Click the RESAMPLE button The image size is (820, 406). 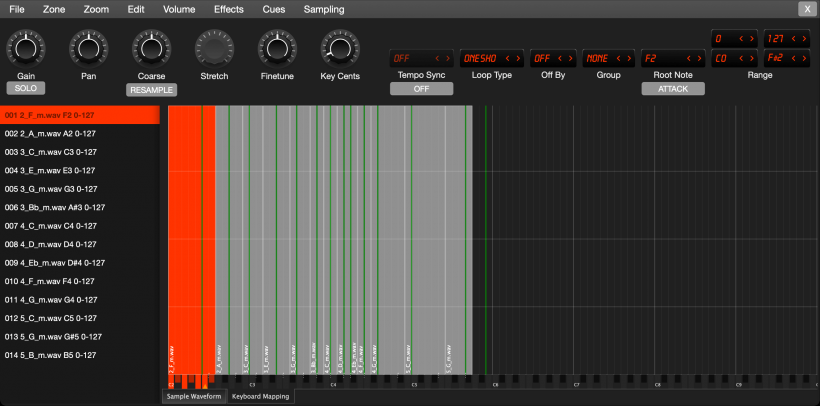[151, 90]
